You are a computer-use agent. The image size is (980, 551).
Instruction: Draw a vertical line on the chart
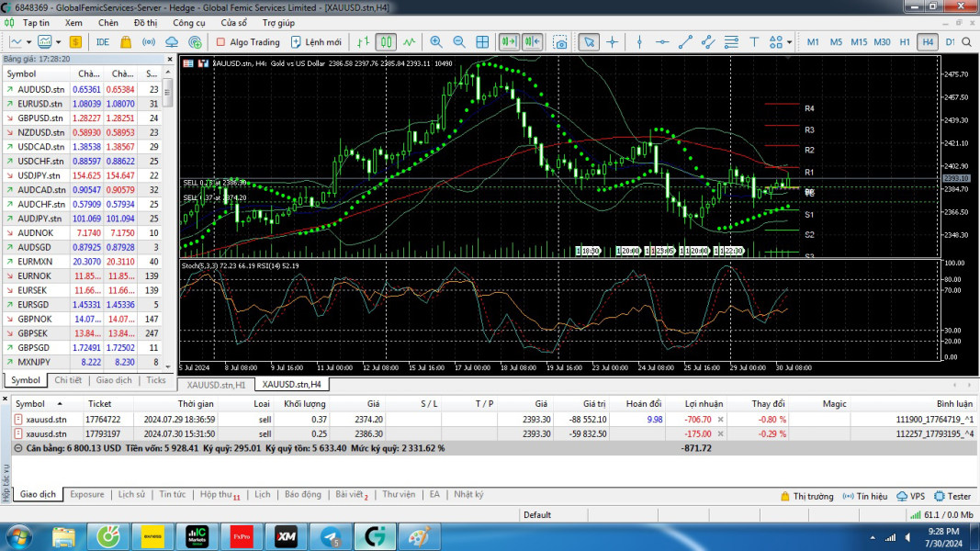639,42
